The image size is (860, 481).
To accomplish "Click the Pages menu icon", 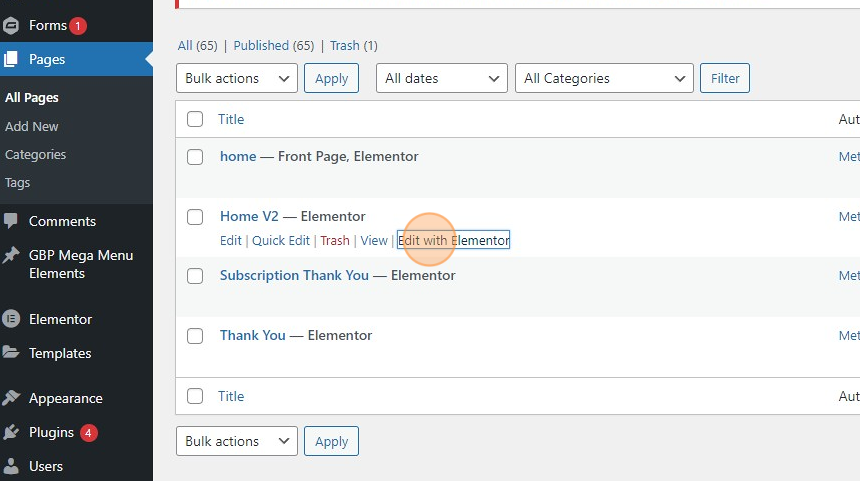I will click(11, 59).
